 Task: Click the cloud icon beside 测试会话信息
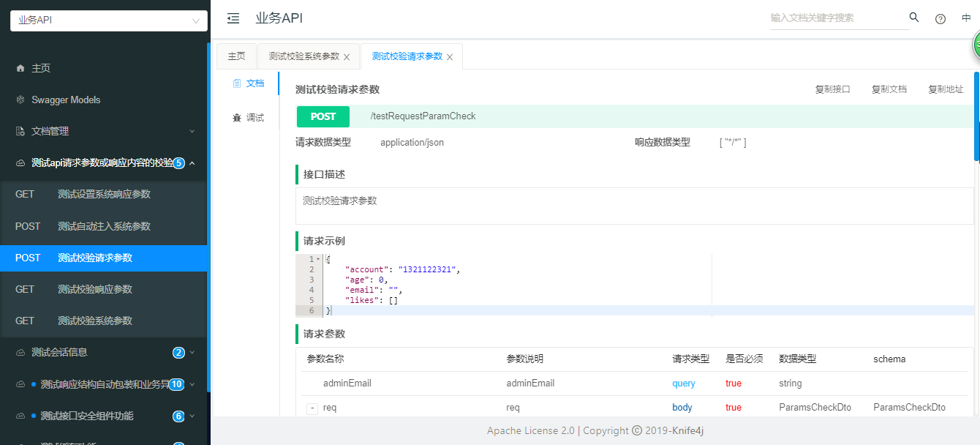pyautogui.click(x=20, y=352)
